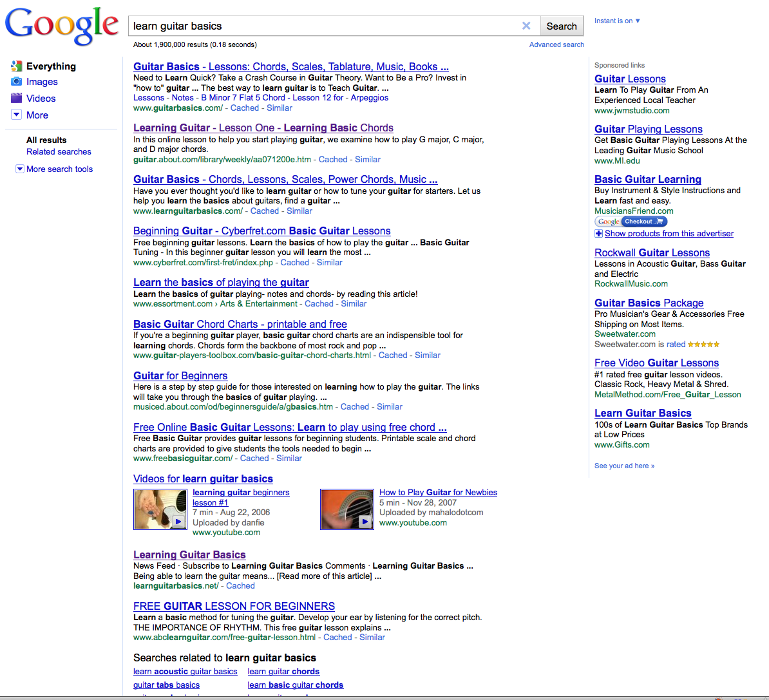
Task: Open Arts & Entertainment breadcrumb link
Action: click(258, 304)
